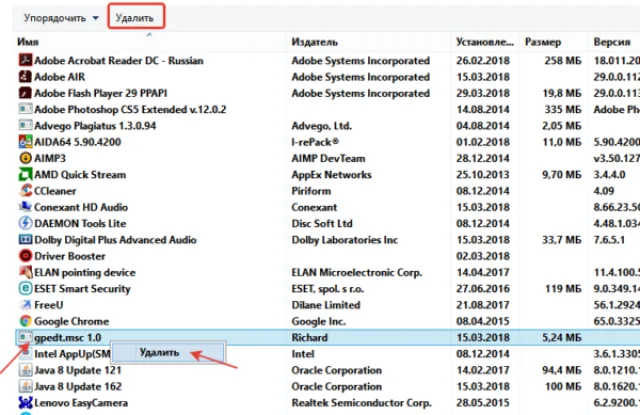Open the Упорядочить dropdown menu
640x415 pixels.
point(60,18)
